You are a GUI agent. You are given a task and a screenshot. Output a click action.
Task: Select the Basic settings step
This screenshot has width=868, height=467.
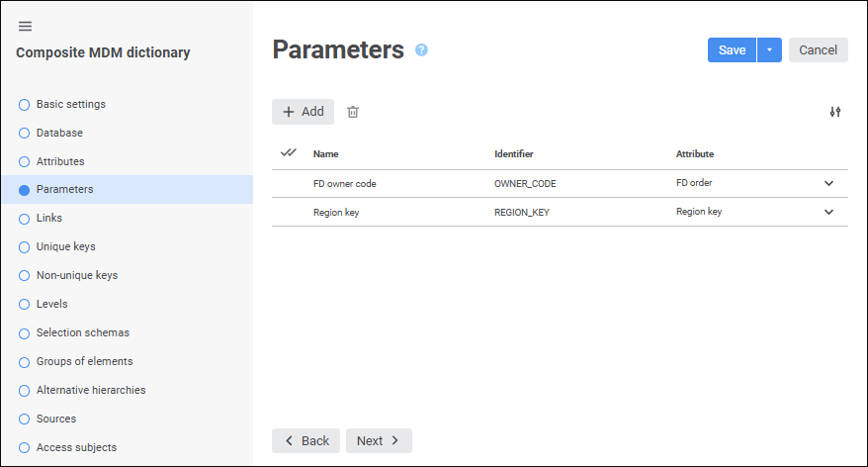click(70, 104)
